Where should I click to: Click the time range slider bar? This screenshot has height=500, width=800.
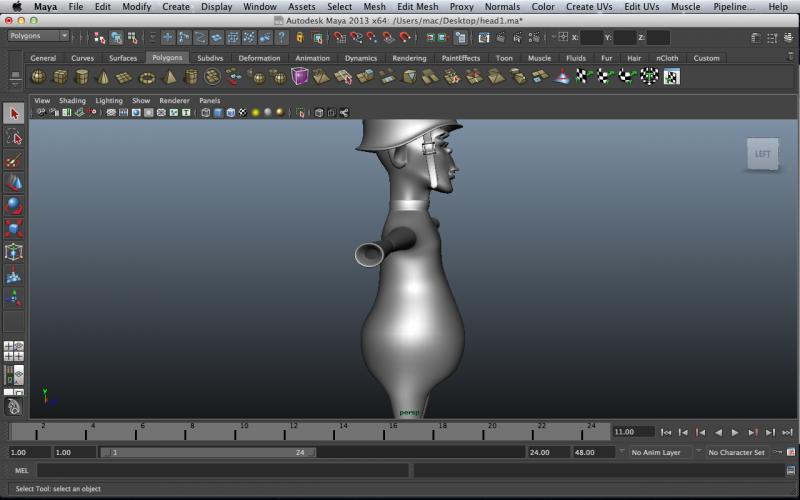tap(210, 452)
